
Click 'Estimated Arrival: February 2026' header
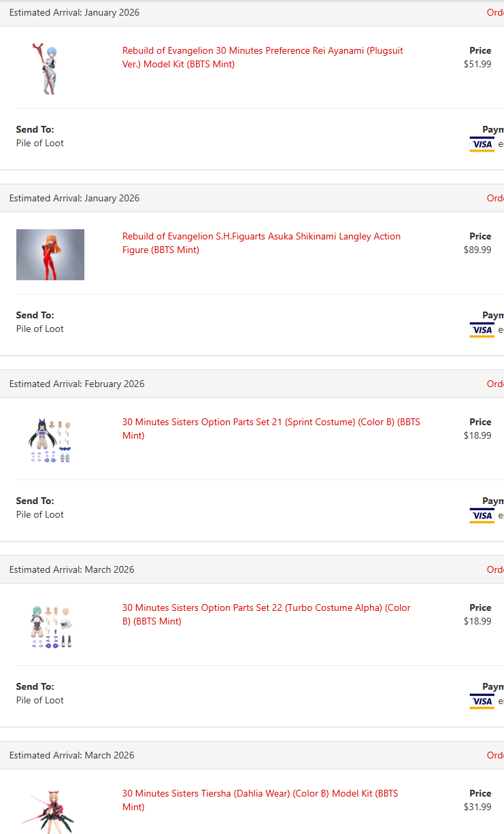[77, 384]
